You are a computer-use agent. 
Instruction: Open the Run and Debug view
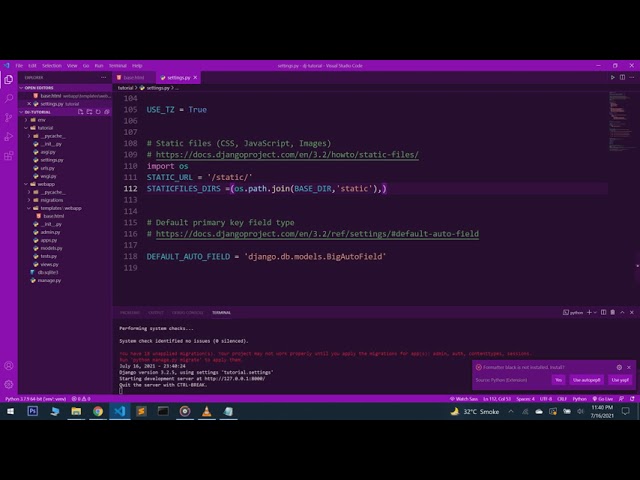click(x=9, y=137)
